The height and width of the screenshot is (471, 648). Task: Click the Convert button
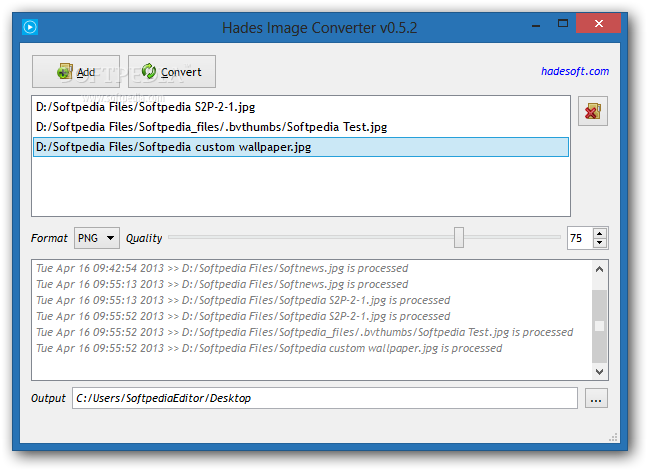[172, 71]
